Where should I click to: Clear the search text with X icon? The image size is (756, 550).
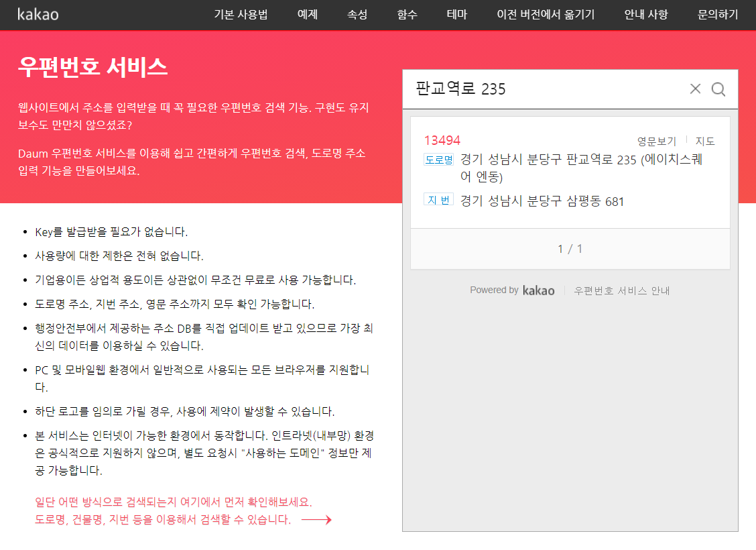click(x=695, y=89)
